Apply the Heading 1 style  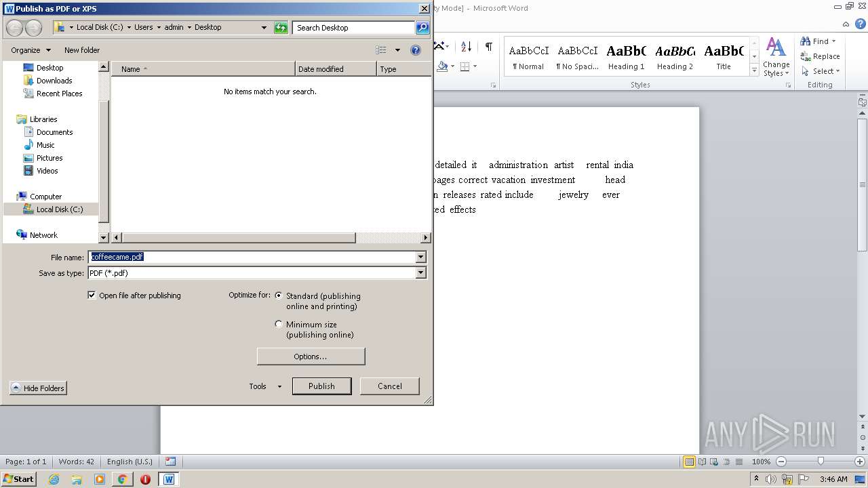(626, 57)
